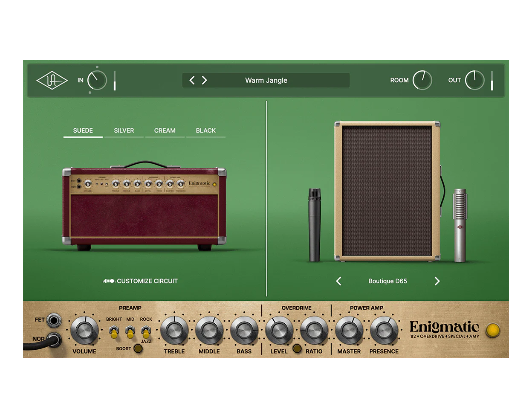Adjust the IN input gain knob
Image resolution: width=532 pixels, height=418 pixels.
(x=97, y=80)
